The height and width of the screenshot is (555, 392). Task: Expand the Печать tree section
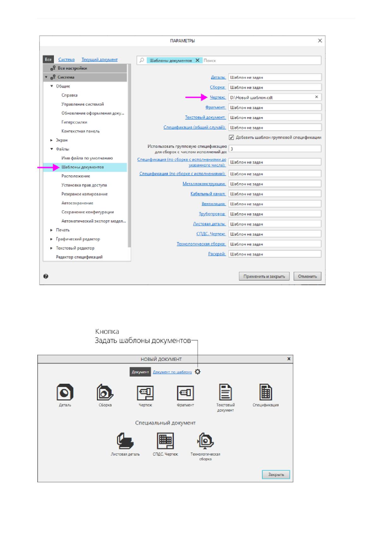tap(52, 230)
